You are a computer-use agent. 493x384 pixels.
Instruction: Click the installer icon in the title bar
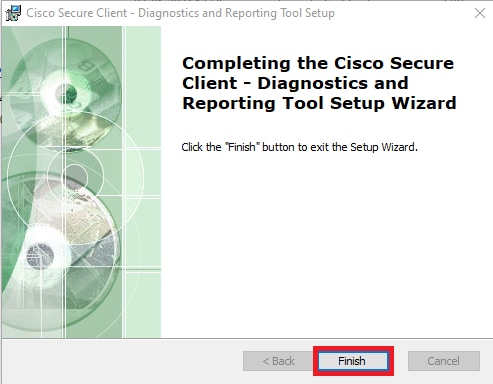[x=13, y=13]
